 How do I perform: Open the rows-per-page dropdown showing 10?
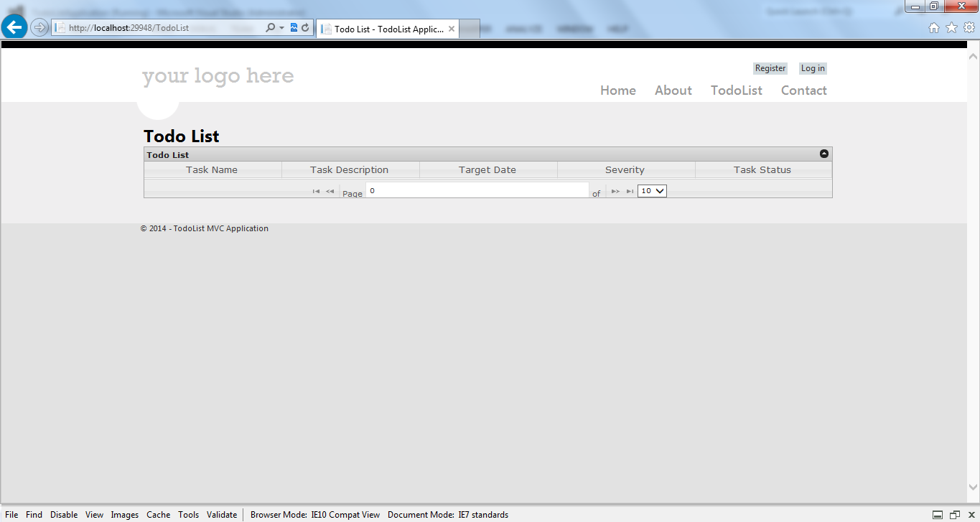tap(652, 191)
